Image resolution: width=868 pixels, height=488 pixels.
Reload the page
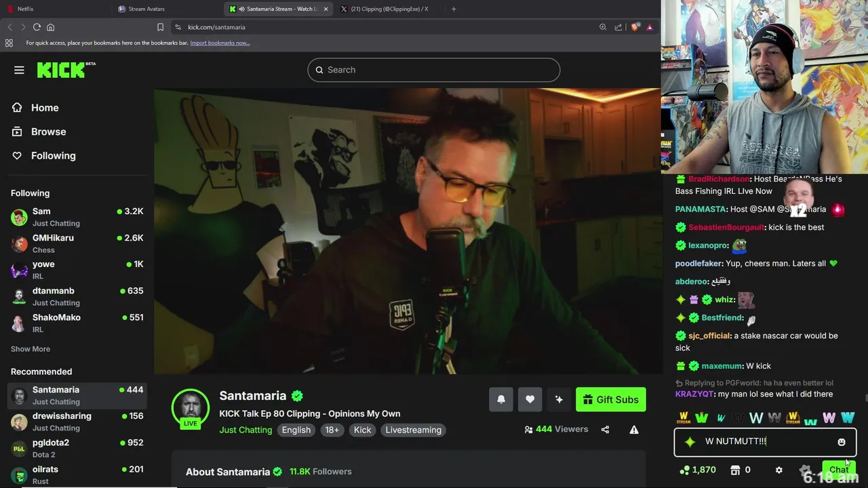(37, 27)
